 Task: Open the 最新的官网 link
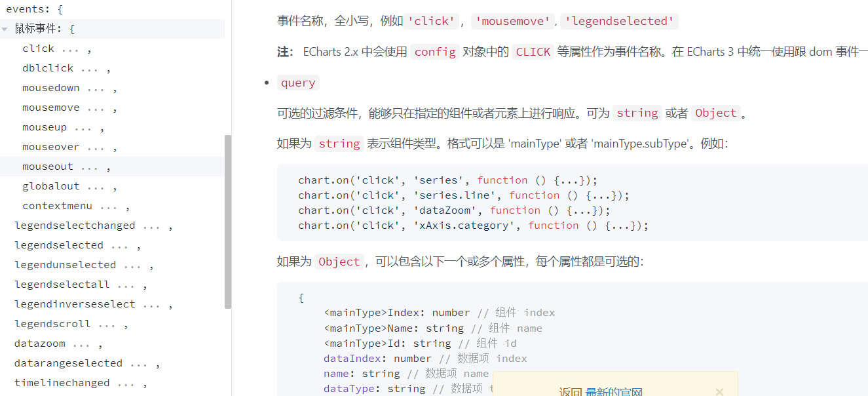pyautogui.click(x=614, y=392)
